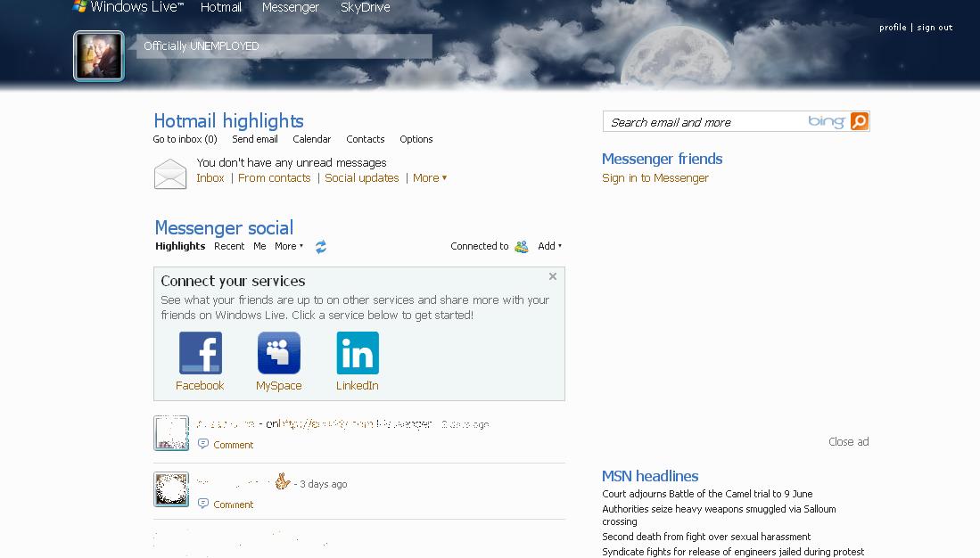Open the More dropdown in Messenger social
980x558 pixels.
point(287,246)
